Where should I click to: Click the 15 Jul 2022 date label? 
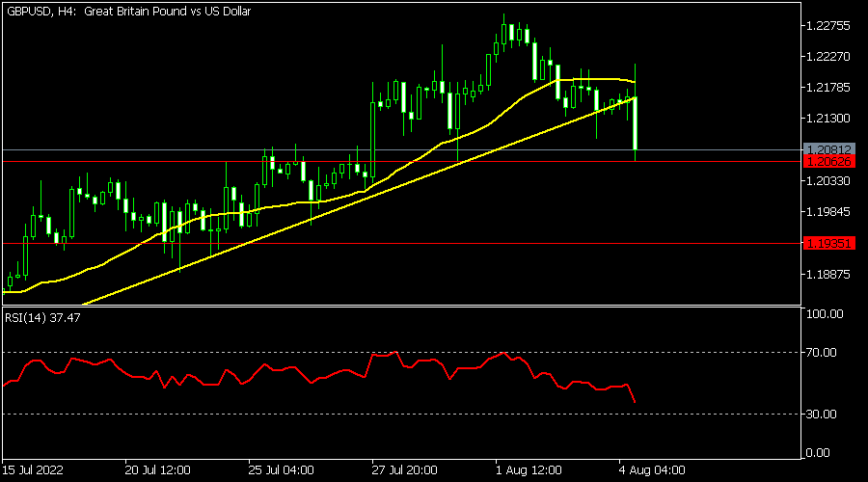click(33, 470)
